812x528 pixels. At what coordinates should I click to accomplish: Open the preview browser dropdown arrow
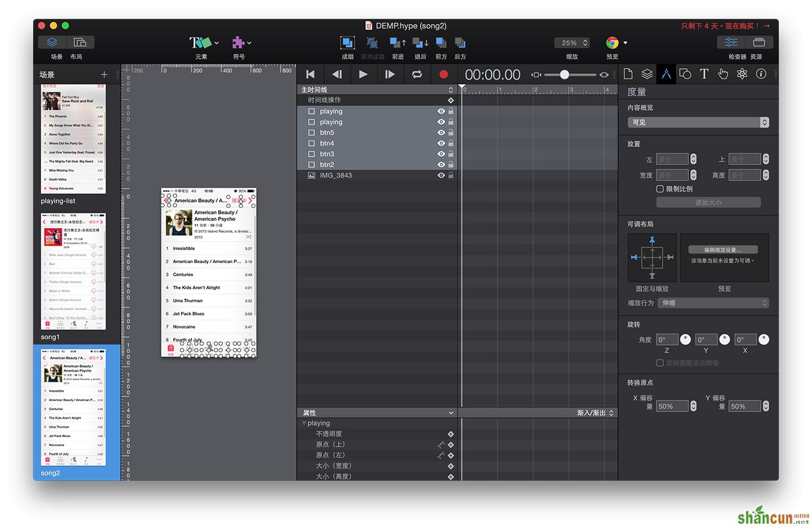pyautogui.click(x=625, y=43)
